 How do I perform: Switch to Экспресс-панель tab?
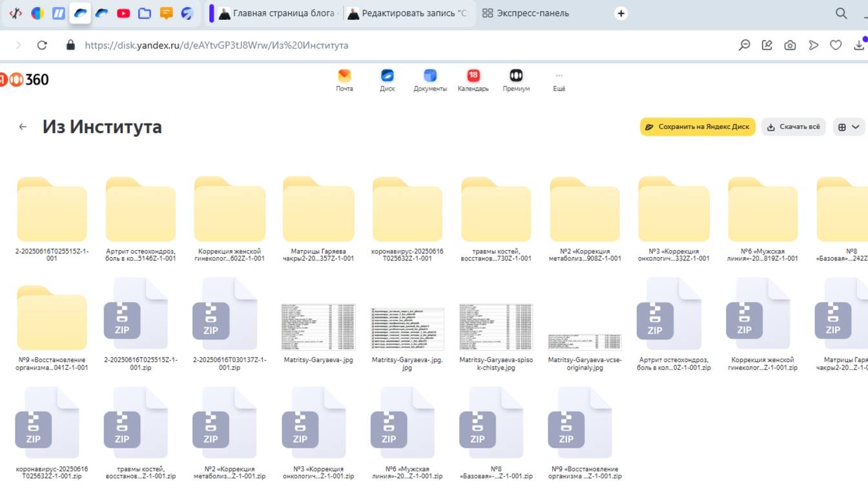click(526, 13)
